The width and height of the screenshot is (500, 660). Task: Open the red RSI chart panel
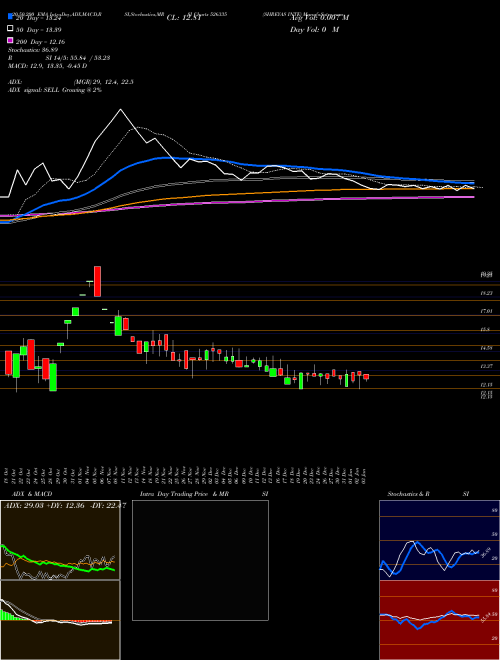[439, 620]
